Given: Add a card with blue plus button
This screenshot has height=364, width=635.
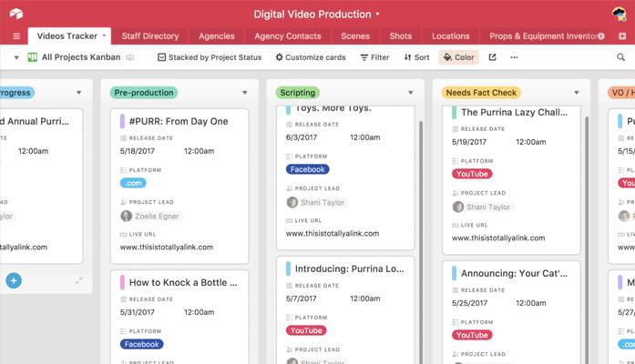Looking at the screenshot, I should point(14,280).
